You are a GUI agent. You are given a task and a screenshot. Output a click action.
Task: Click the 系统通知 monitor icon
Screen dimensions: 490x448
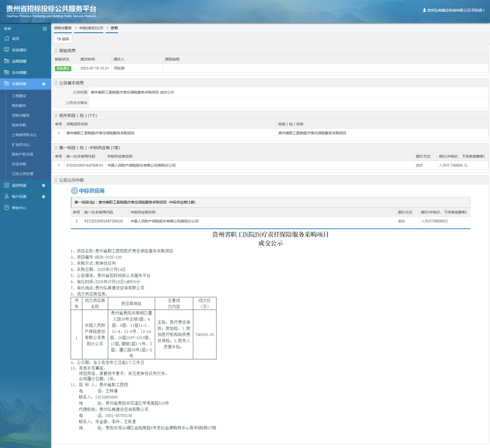click(x=7, y=50)
